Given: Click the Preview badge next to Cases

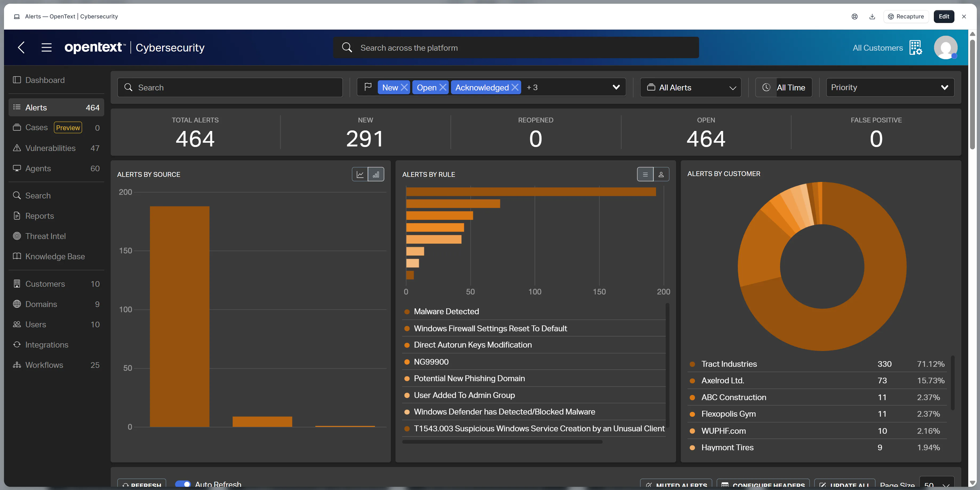Looking at the screenshot, I should click(68, 128).
